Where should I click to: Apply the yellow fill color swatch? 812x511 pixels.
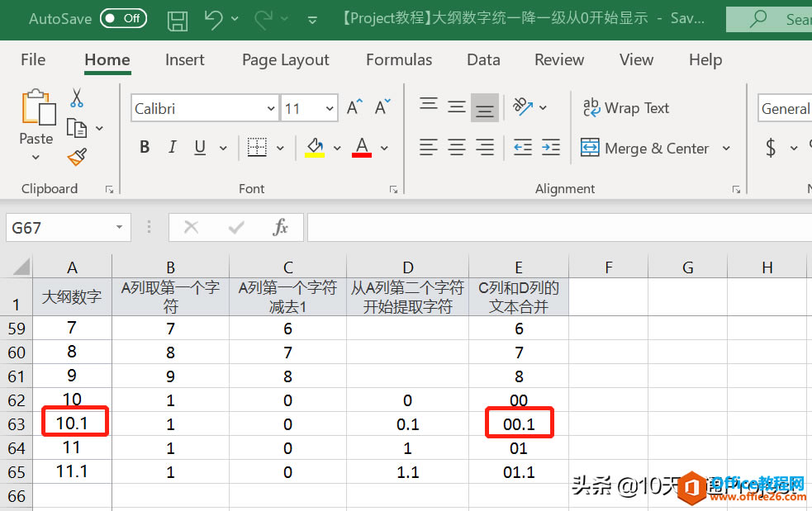315,148
